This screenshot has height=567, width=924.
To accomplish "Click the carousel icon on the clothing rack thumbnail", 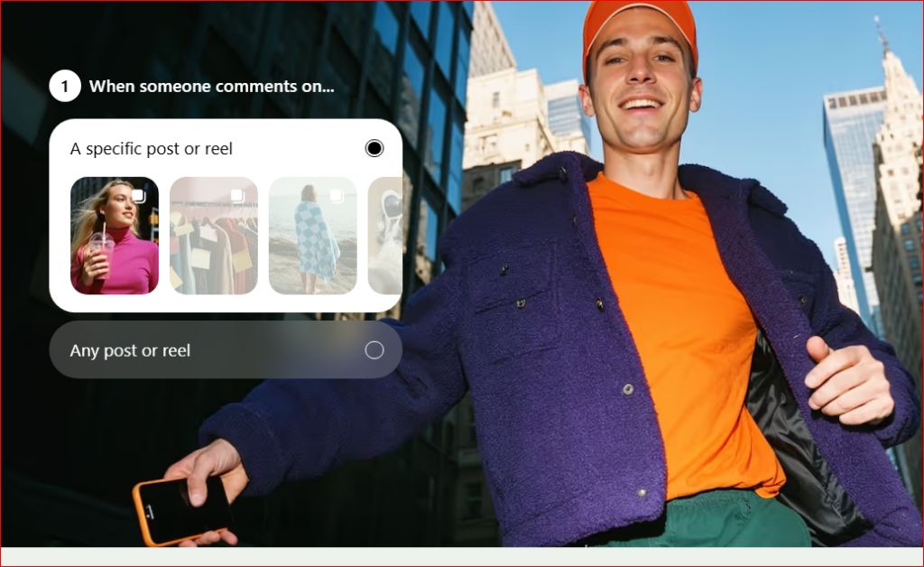I will coord(237,196).
